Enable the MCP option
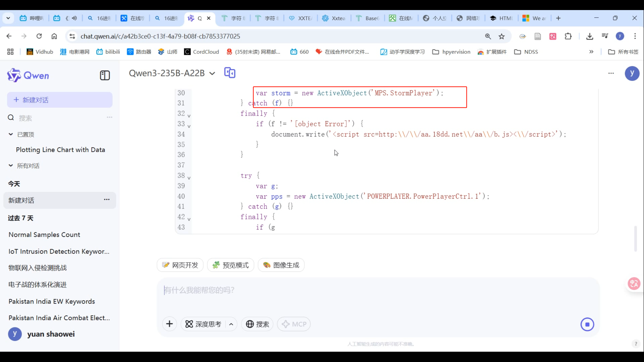Image resolution: width=644 pixels, height=362 pixels. (294, 324)
